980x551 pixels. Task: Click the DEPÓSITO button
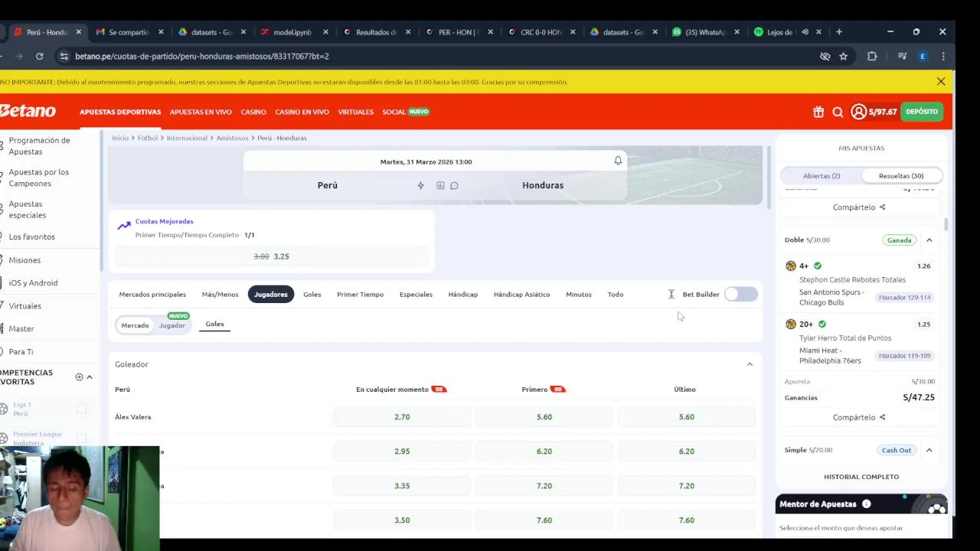click(x=922, y=112)
